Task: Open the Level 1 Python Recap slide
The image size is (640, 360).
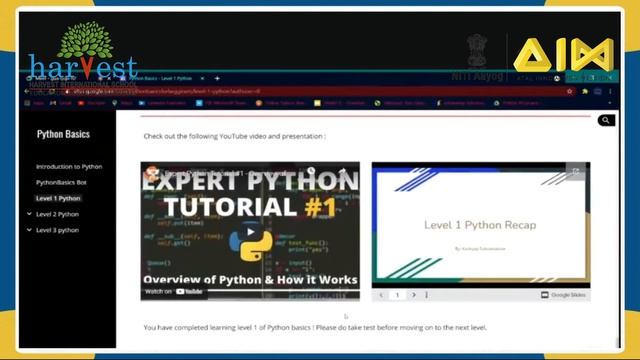Action: [481, 225]
